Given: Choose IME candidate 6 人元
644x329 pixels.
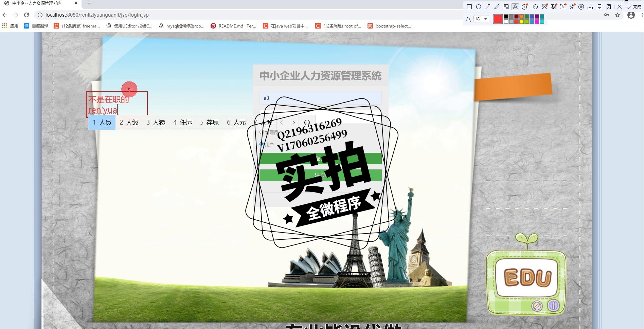Looking at the screenshot, I should click(236, 123).
